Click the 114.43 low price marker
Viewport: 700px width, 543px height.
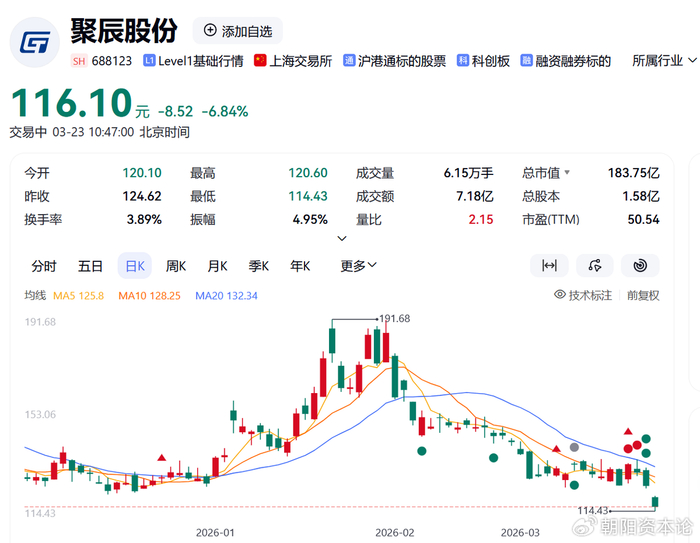point(593,510)
